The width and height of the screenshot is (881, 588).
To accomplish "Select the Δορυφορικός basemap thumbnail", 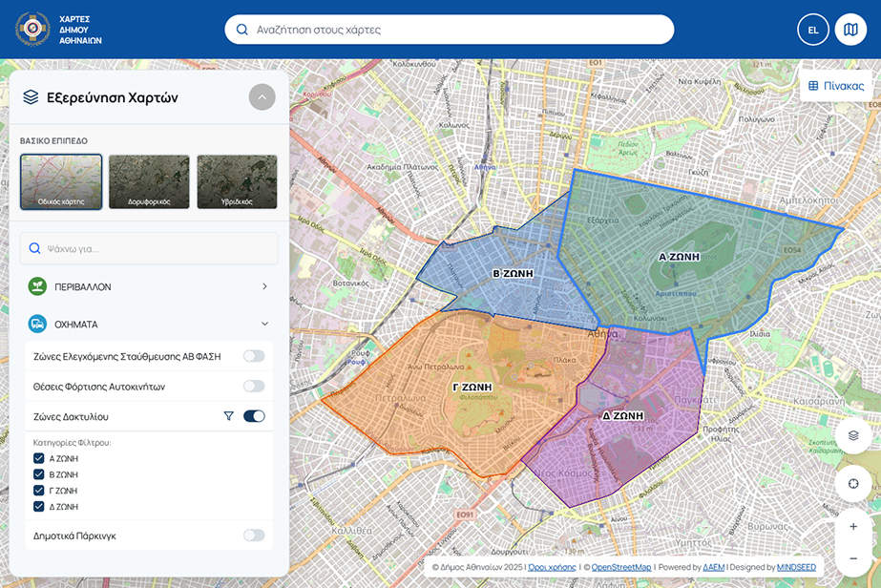I will [149, 182].
